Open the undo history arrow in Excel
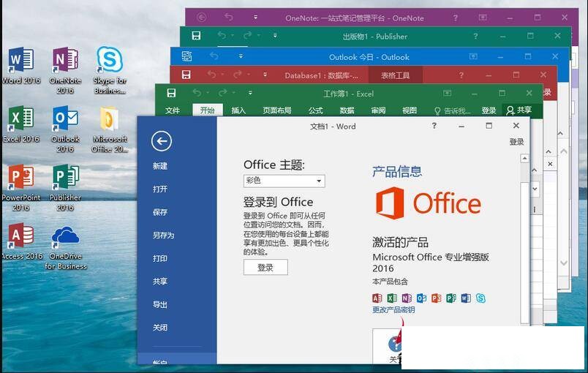The width and height of the screenshot is (588, 373). [x=208, y=93]
